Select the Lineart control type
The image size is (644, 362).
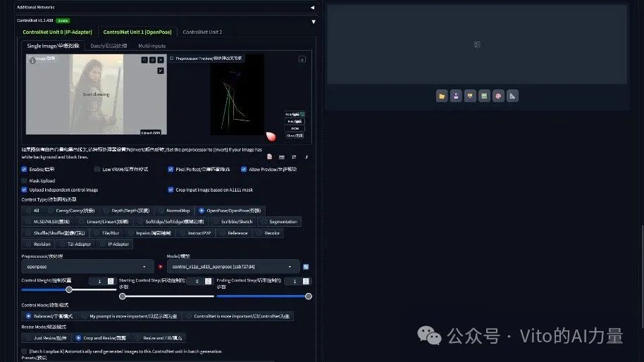point(104,222)
